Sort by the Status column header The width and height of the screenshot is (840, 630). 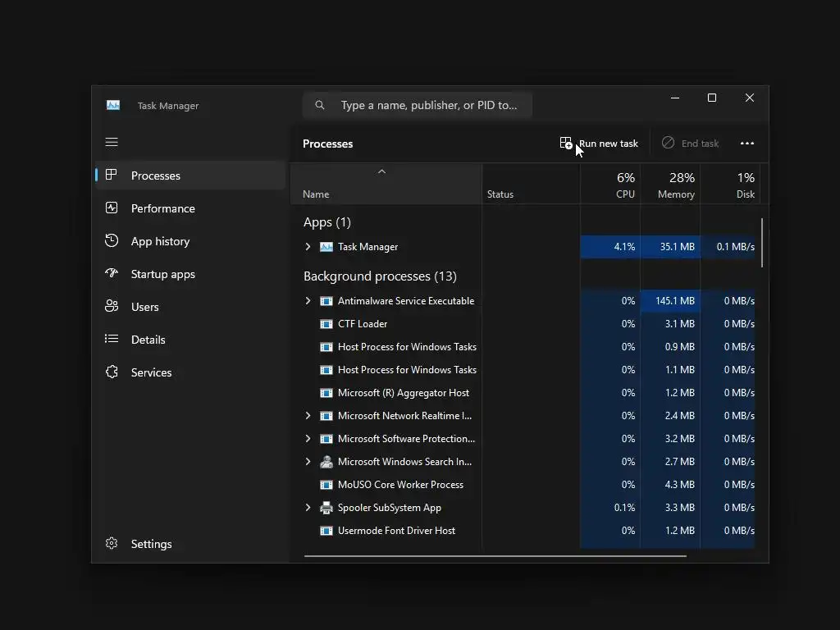(x=531, y=184)
